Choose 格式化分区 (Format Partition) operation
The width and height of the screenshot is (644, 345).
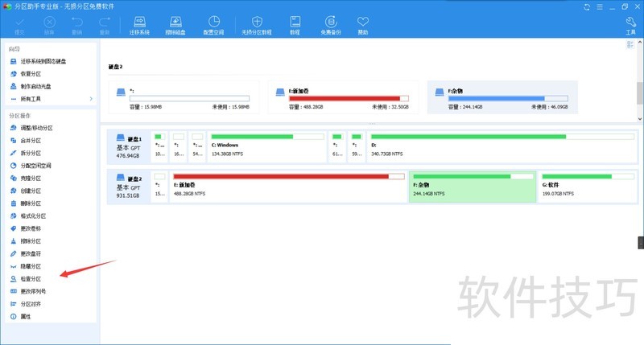(x=32, y=216)
